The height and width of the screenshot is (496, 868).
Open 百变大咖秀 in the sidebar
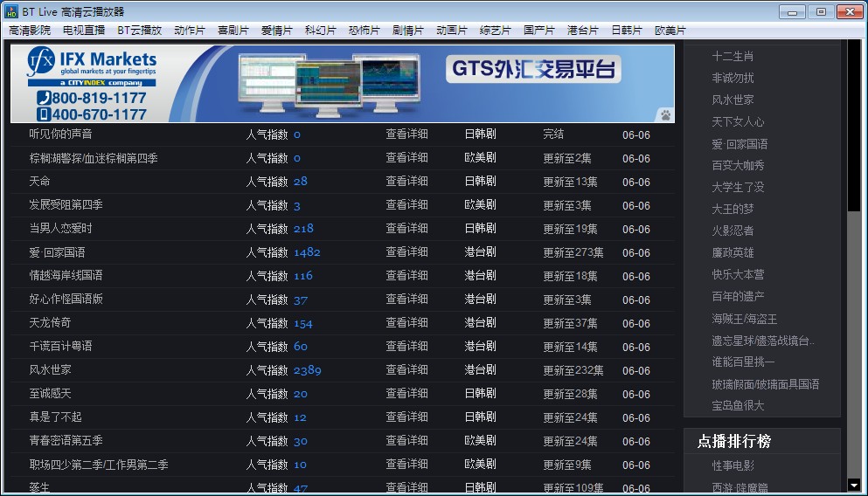(738, 165)
